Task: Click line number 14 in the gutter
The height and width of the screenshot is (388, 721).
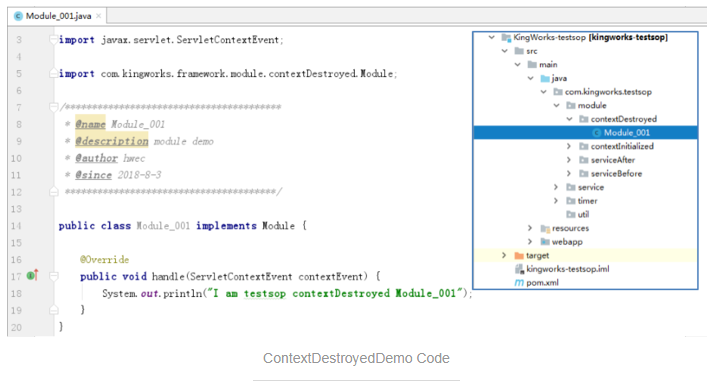Action: point(16,226)
